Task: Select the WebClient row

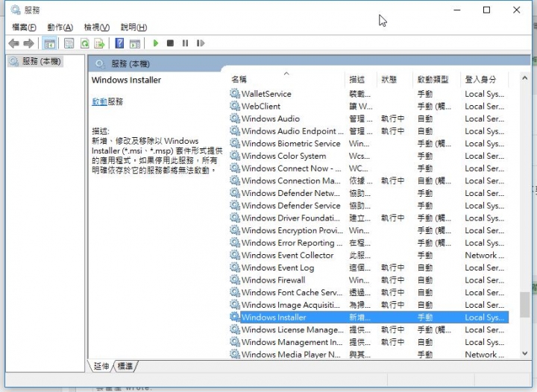Action: tap(368, 106)
